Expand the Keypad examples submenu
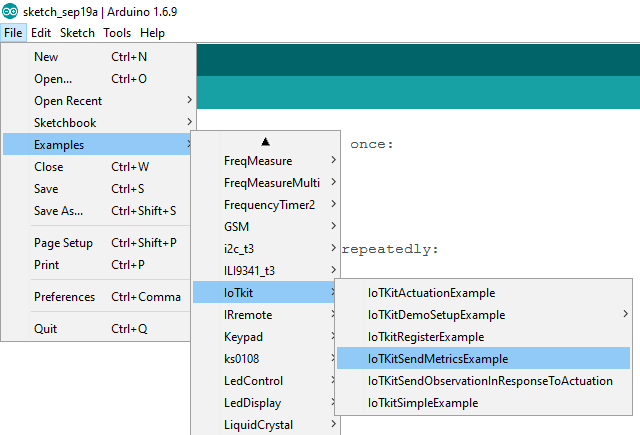 pos(264,337)
